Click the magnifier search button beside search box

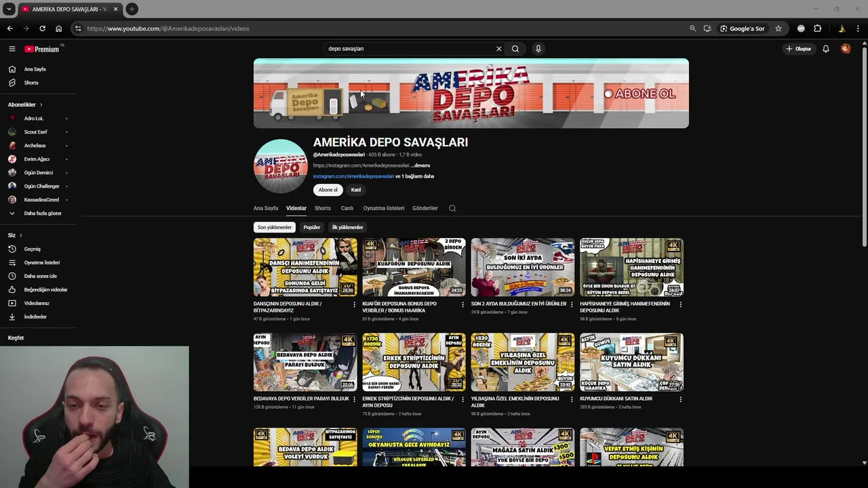point(515,49)
